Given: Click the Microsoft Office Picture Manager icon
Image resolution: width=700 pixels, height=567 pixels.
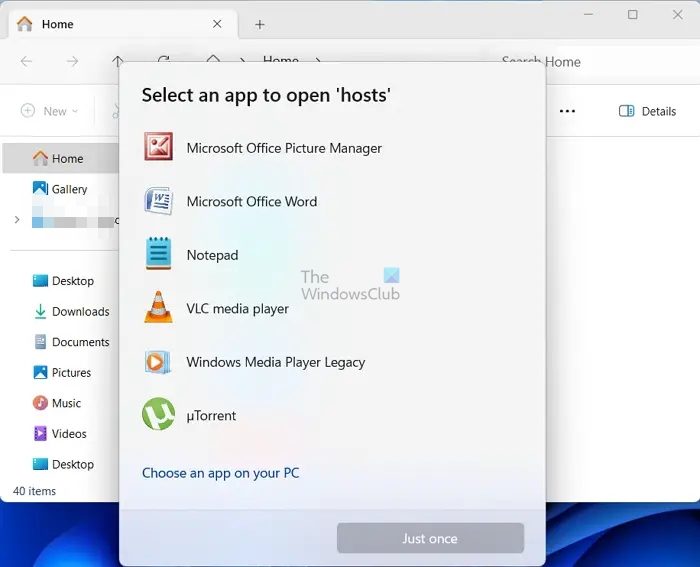Looking at the screenshot, I should [x=158, y=148].
